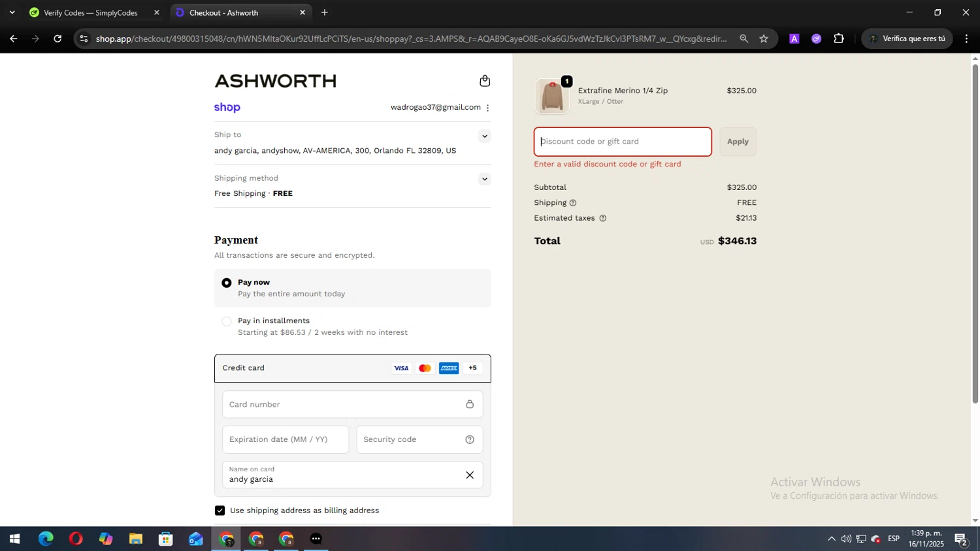Click the Visa card icon
The height and width of the screenshot is (551, 980).
(x=401, y=368)
